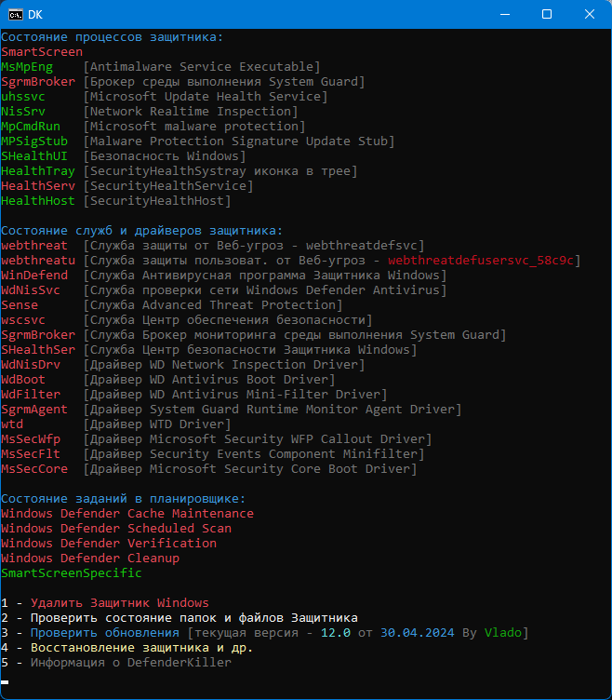
Task: Close the DK console window
Action: 590,14
